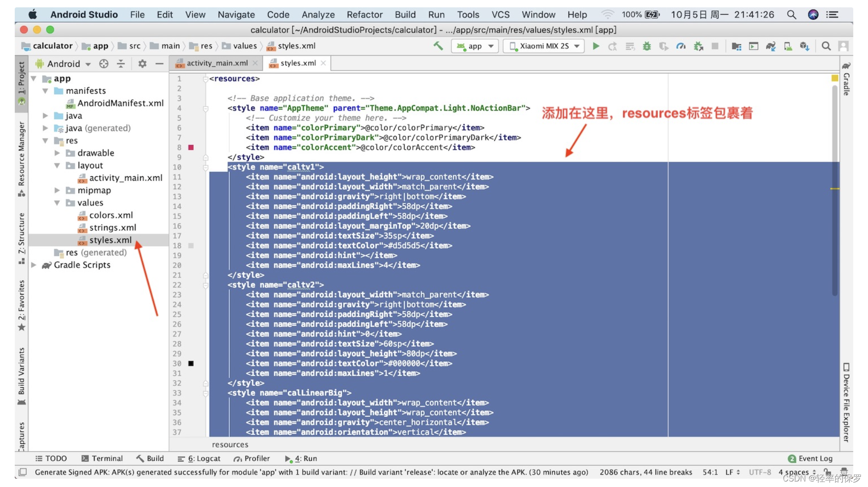This screenshot has height=487, width=868.
Task: Open the Event Log
Action: pos(810,458)
